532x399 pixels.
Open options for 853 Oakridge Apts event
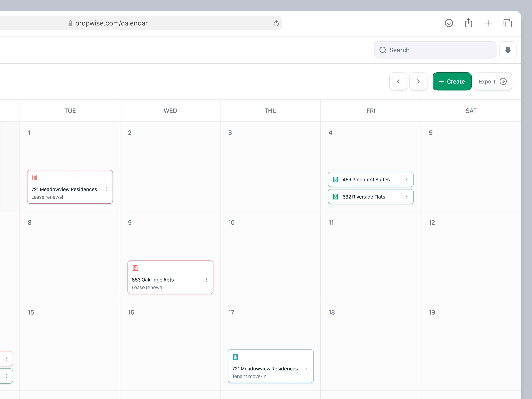click(x=206, y=279)
